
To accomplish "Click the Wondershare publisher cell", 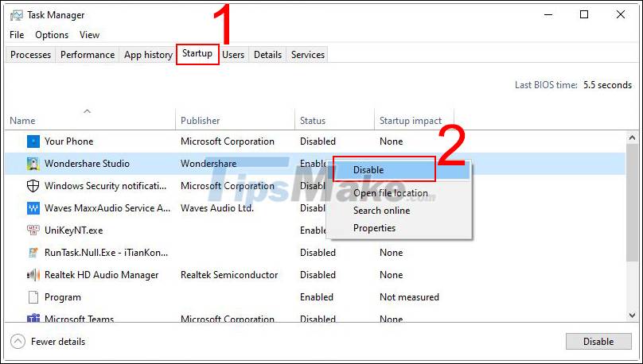I will point(208,164).
